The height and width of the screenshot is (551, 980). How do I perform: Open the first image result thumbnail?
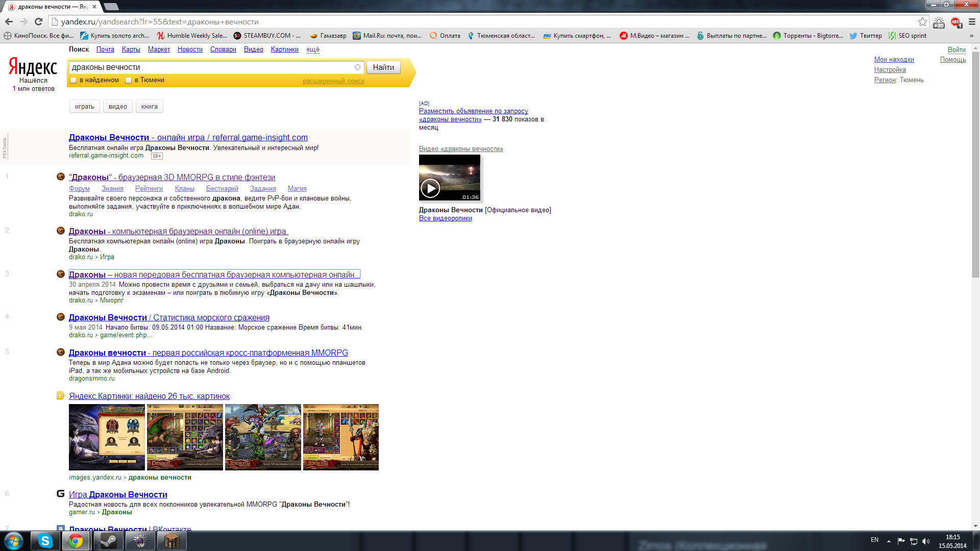[x=107, y=437]
